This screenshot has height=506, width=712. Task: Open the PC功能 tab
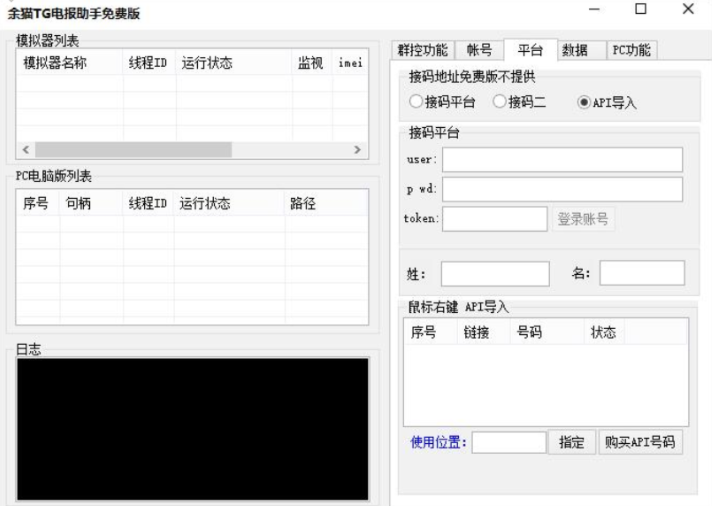(630, 51)
